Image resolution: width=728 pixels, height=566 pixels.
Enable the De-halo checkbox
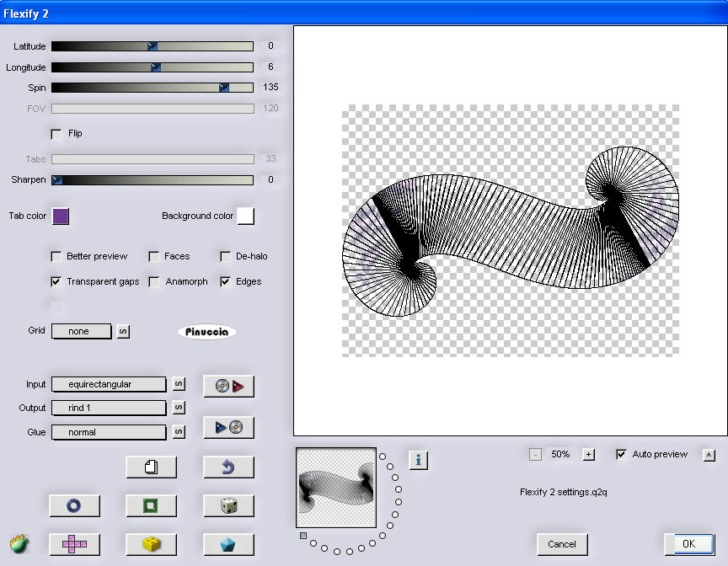pyautogui.click(x=226, y=257)
